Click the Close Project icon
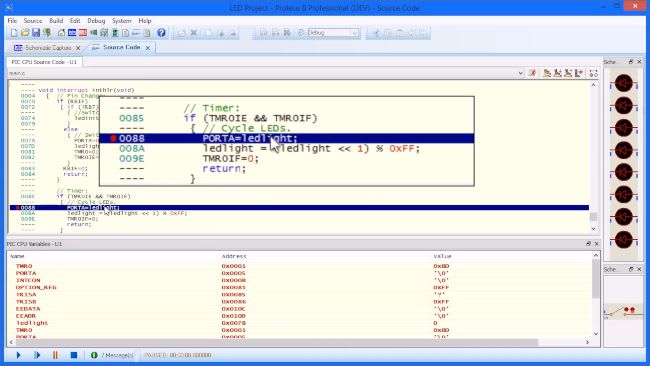 click(47, 33)
